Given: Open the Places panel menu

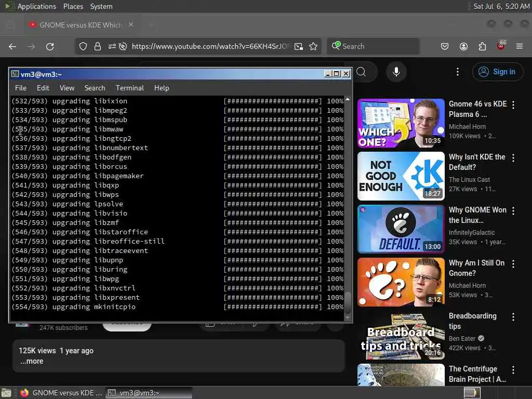Looking at the screenshot, I should coord(73,6).
